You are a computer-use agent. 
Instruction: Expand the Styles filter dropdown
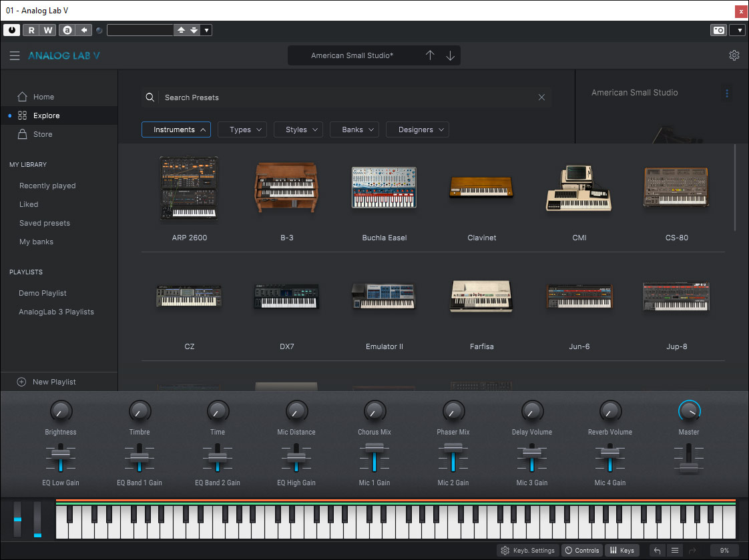tap(298, 129)
